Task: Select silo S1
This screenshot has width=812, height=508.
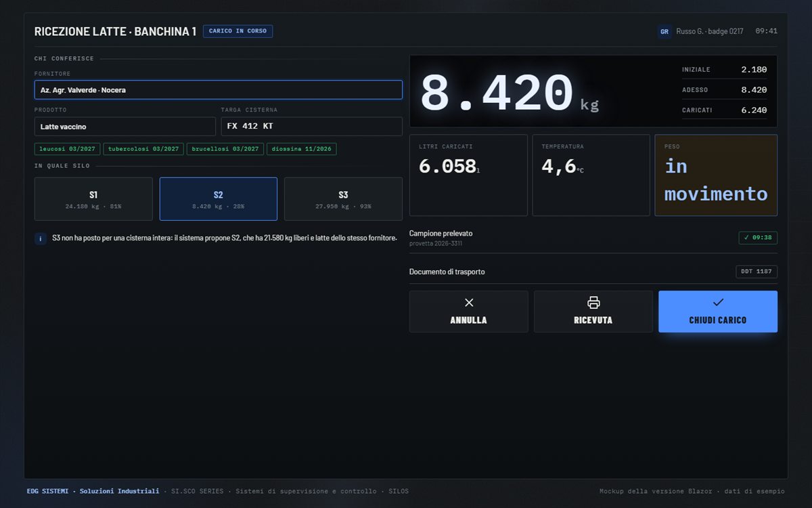Action: 93,199
